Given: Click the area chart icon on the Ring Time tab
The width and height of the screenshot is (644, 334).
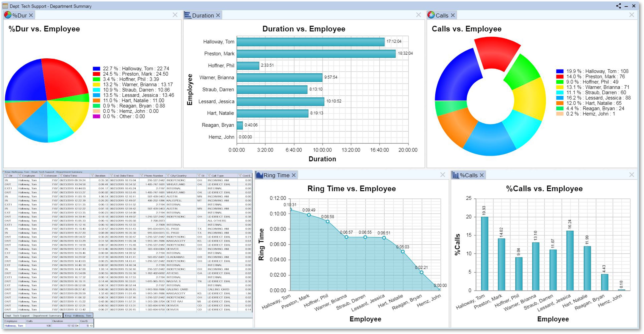Looking at the screenshot, I should 260,175.
